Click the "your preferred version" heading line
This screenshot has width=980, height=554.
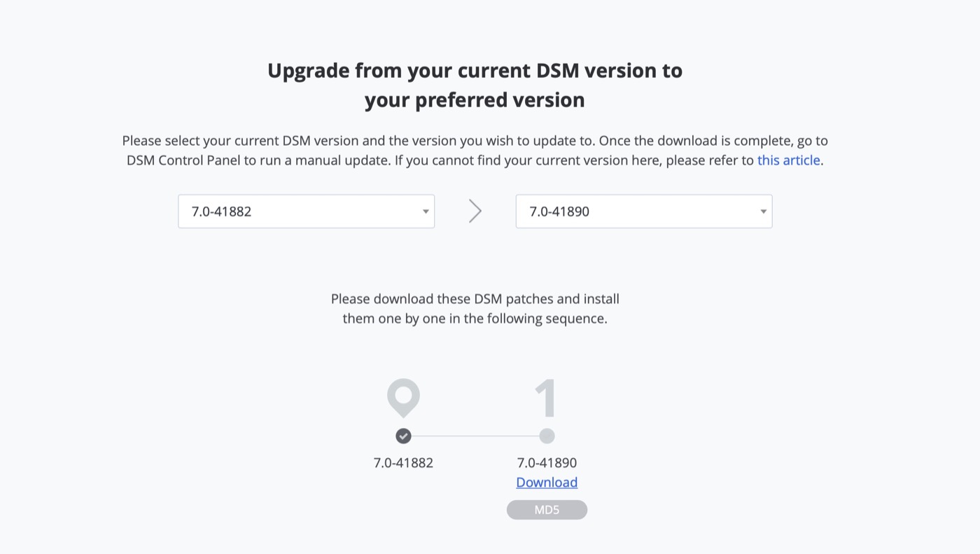click(x=475, y=100)
